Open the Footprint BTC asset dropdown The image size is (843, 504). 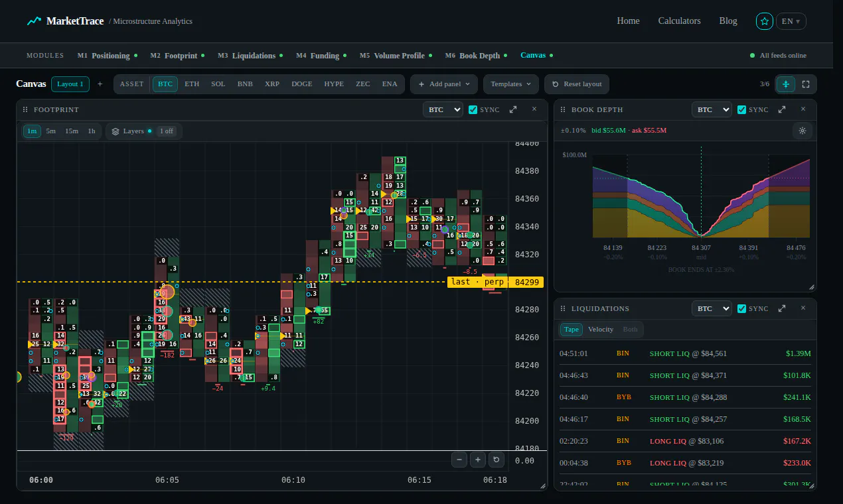click(x=443, y=109)
